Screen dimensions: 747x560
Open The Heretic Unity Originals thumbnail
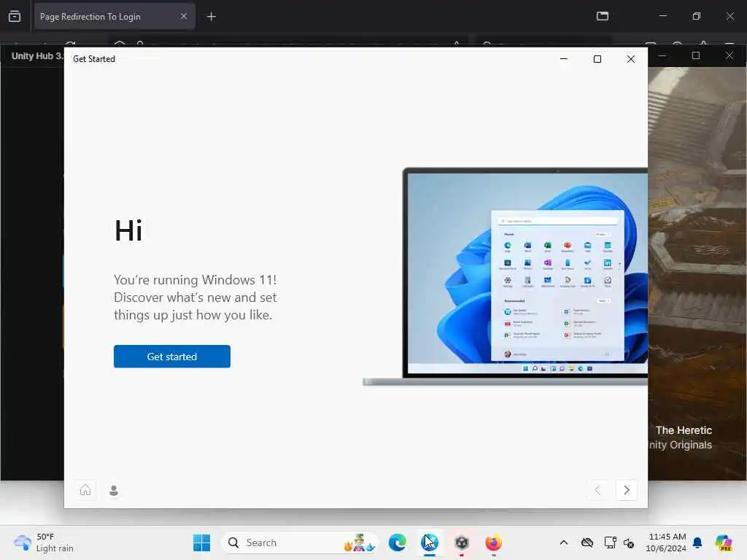[697, 273]
